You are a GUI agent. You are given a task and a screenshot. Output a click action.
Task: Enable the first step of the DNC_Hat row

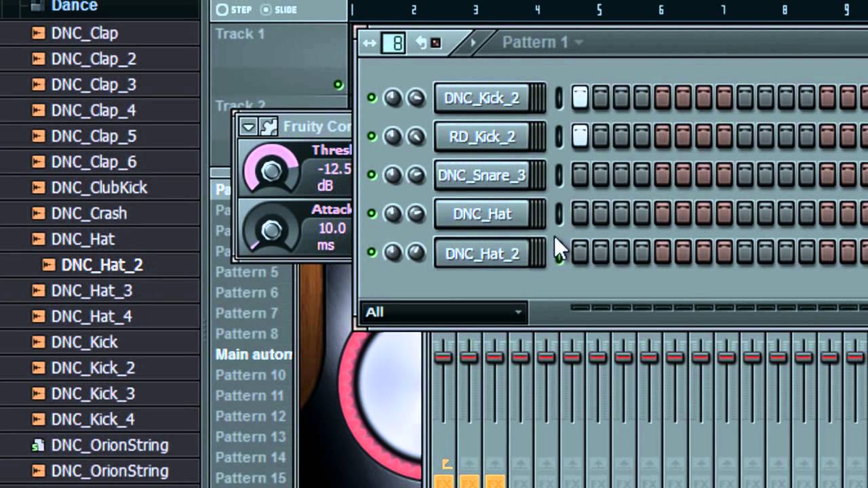580,213
